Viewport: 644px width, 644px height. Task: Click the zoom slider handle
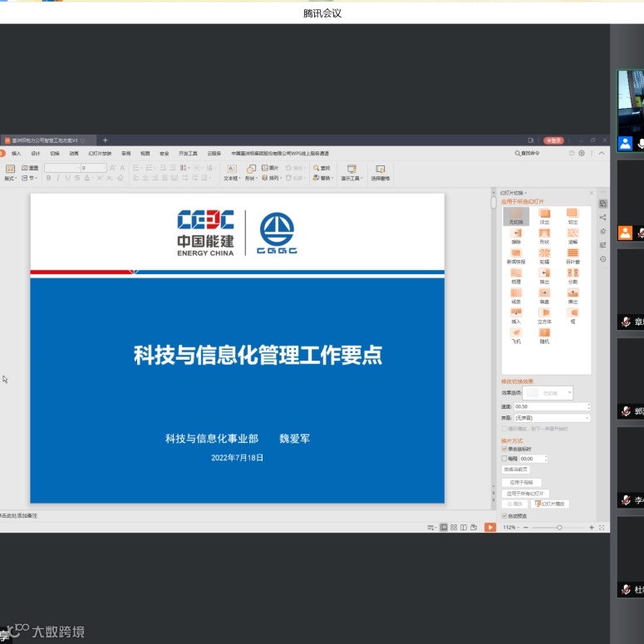pos(559,528)
